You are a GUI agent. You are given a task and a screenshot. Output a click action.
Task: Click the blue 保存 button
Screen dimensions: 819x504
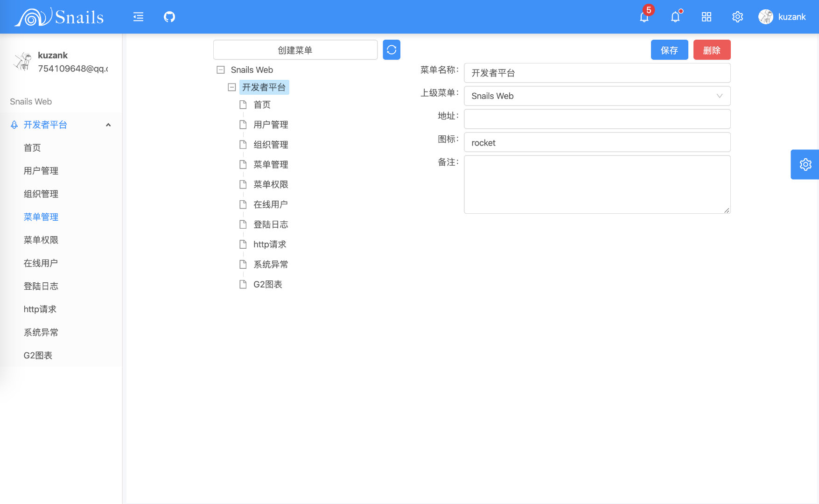(x=669, y=50)
